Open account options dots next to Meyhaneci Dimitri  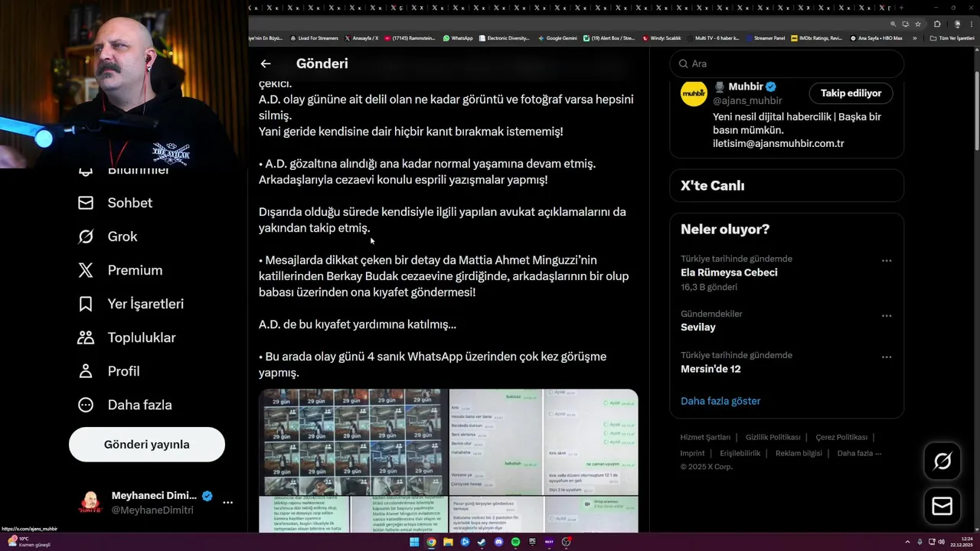point(227,503)
